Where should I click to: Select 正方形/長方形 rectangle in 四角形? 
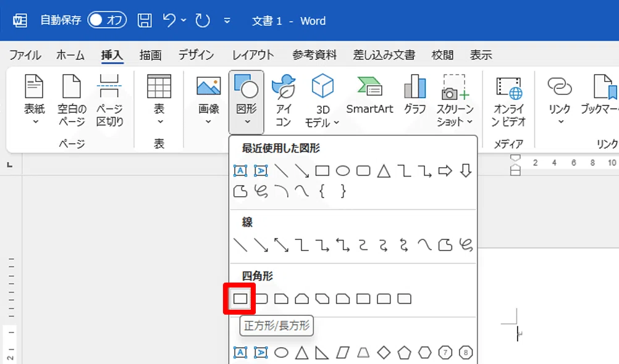pos(240,299)
